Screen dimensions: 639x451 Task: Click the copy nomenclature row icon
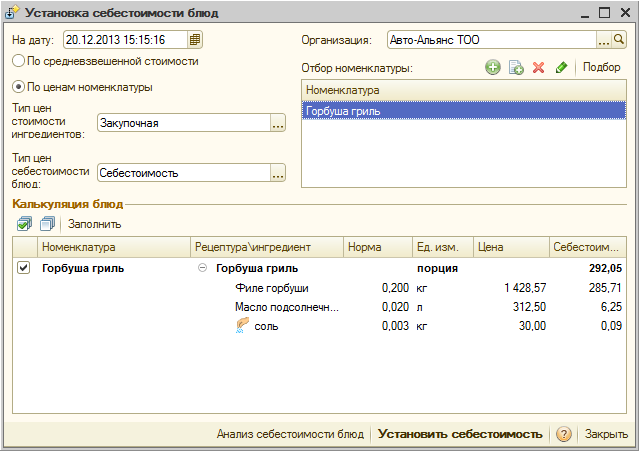(x=516, y=68)
